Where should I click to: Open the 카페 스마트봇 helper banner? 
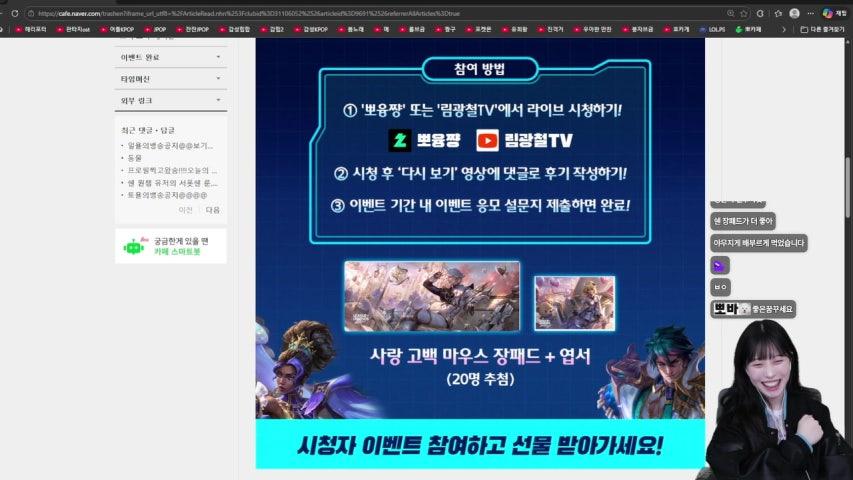click(x=171, y=246)
